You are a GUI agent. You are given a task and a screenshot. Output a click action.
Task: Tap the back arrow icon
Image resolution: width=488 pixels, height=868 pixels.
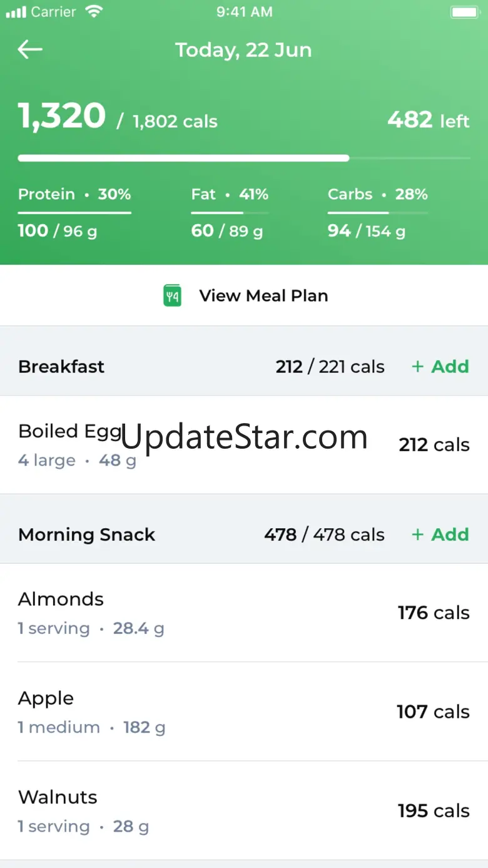coord(30,50)
